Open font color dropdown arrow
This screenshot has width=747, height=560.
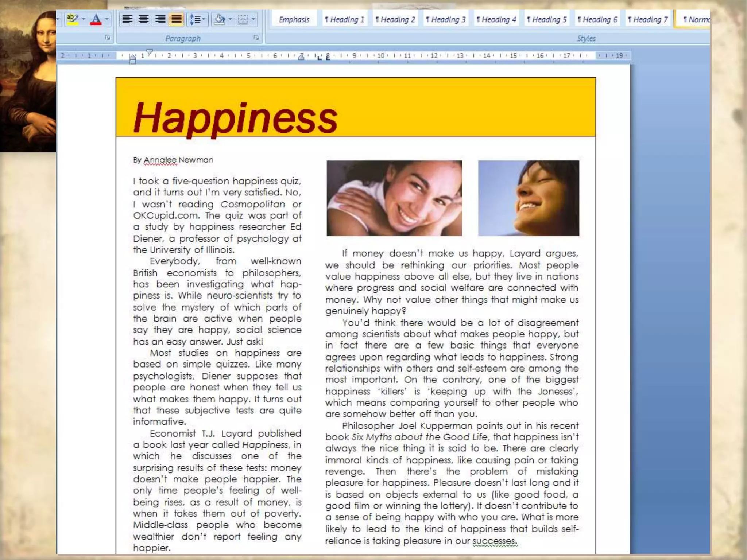tap(107, 19)
